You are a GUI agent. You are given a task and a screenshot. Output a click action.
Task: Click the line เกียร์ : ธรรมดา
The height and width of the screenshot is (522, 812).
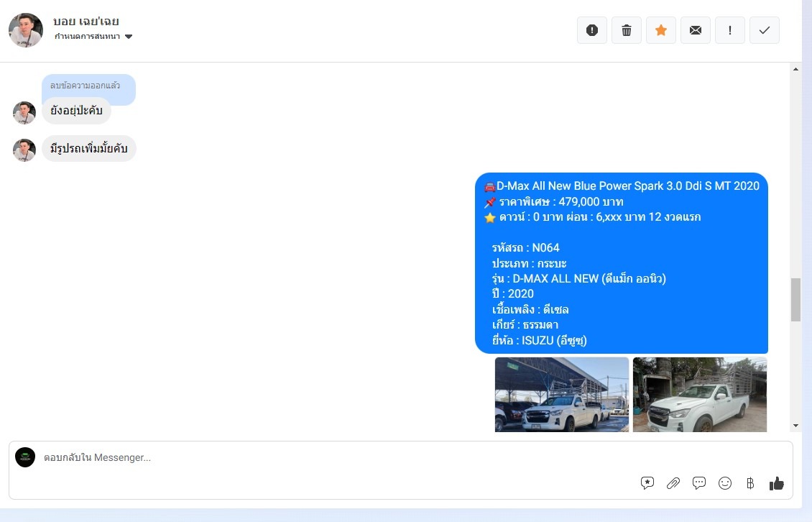[x=525, y=325]
